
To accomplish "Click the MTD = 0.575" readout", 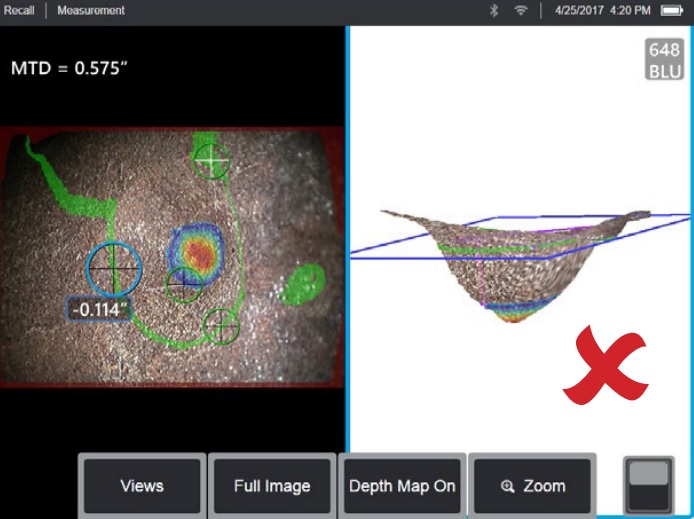I will coord(69,68).
